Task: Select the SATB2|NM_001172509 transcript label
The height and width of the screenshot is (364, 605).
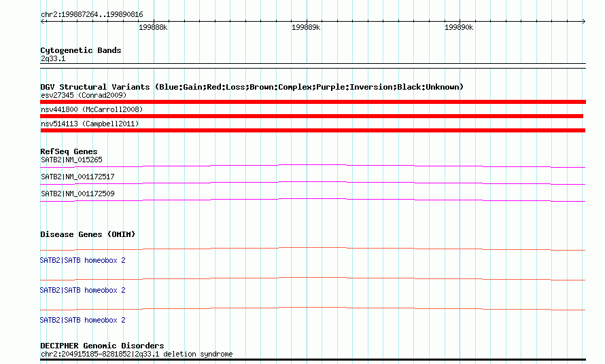Action: coord(77,194)
